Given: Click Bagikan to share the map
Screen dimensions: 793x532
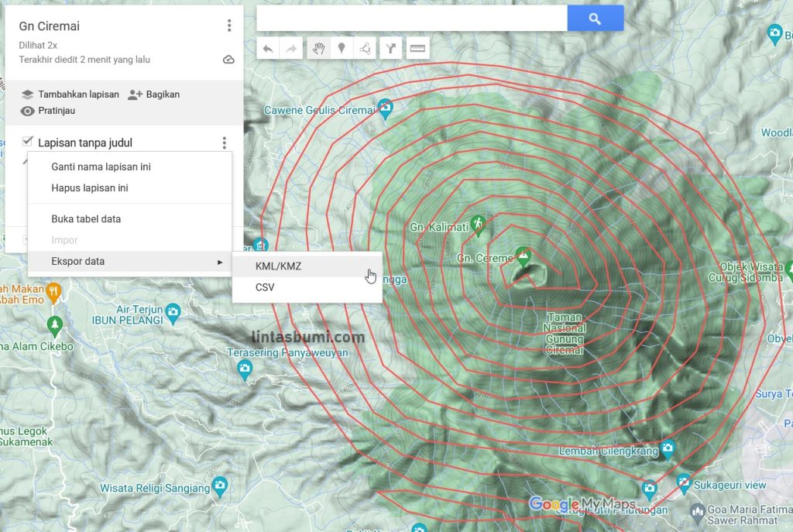Looking at the screenshot, I should (163, 94).
